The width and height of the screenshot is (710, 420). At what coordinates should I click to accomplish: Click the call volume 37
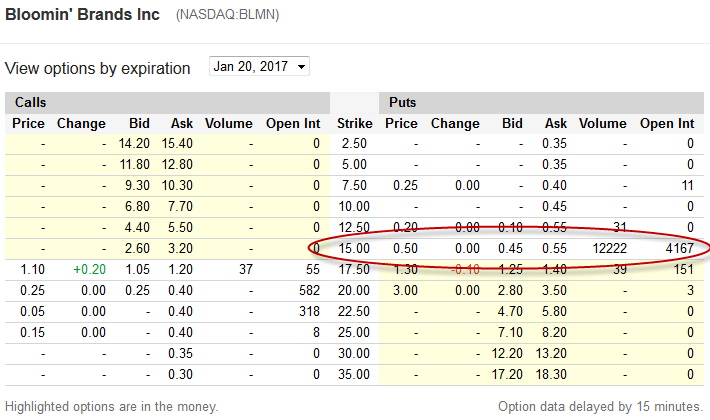pyautogui.click(x=246, y=270)
